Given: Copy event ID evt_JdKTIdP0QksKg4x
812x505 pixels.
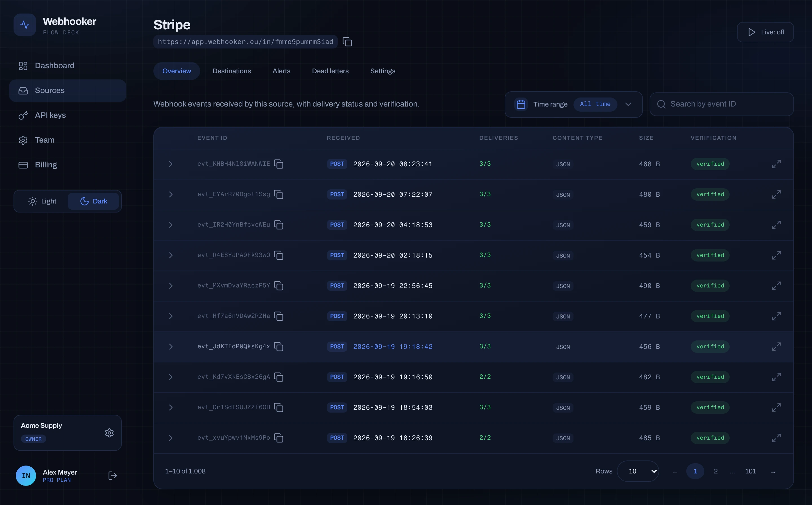Looking at the screenshot, I should [x=278, y=347].
